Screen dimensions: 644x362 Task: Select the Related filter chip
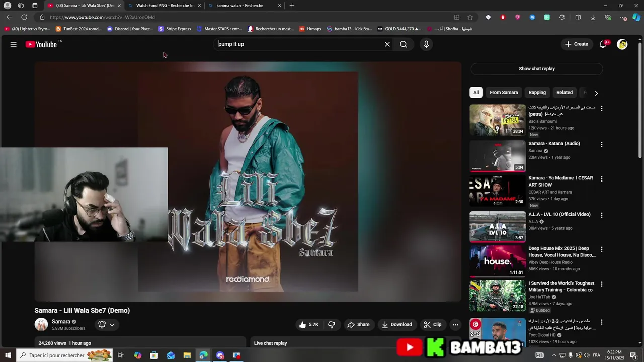[565, 93]
